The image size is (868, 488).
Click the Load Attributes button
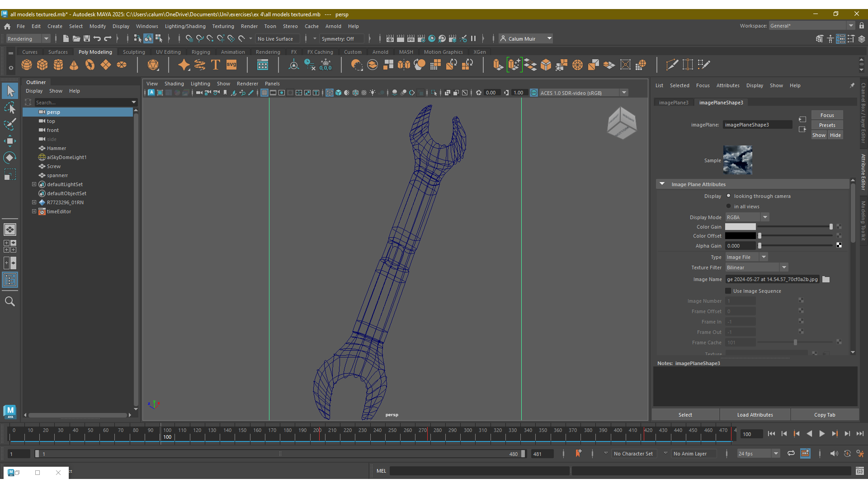[755, 415]
